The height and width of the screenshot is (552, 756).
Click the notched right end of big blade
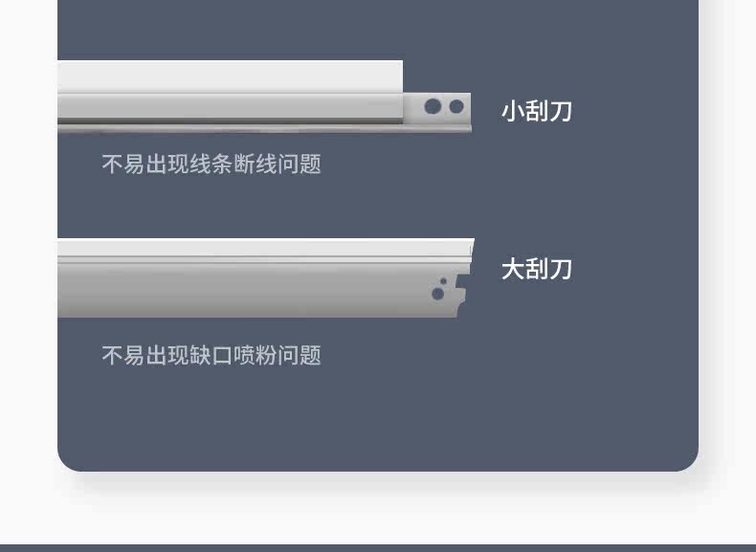462,294
